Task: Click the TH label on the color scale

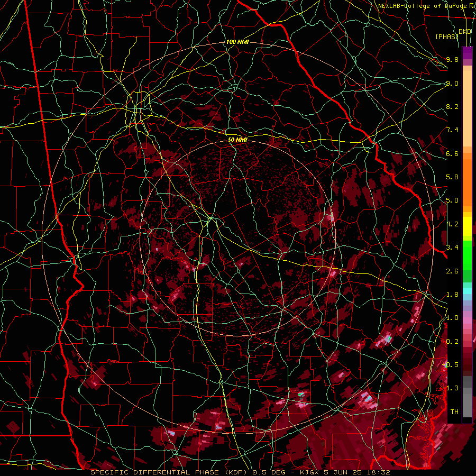Action: click(454, 412)
